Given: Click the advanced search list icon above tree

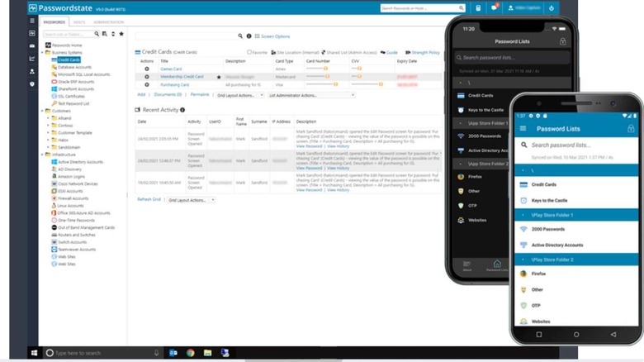Looking at the screenshot, I should click(105, 34).
